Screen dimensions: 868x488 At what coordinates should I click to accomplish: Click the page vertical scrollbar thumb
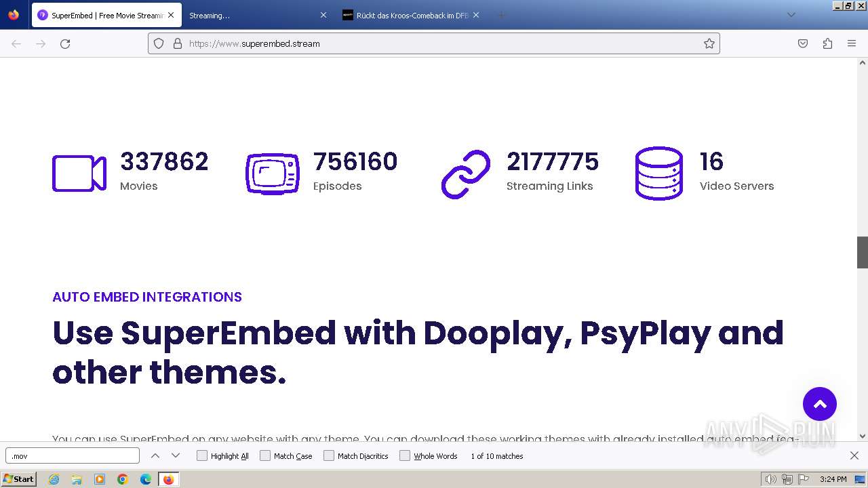[863, 252]
